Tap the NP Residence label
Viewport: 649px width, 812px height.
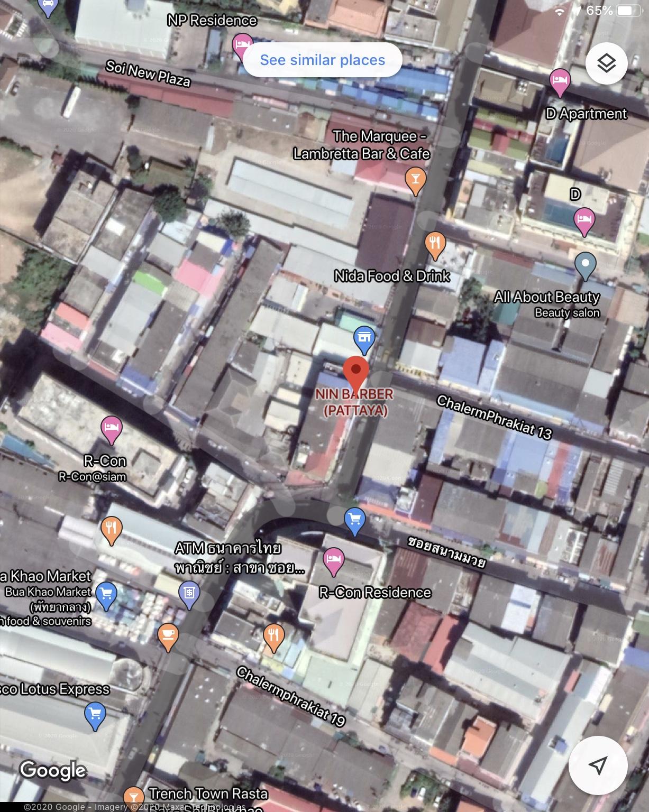[x=212, y=21]
